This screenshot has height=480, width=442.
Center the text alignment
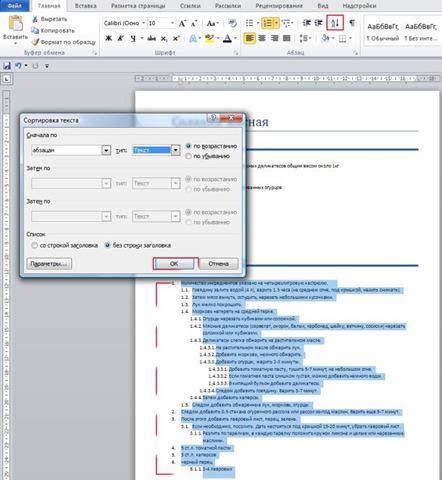click(262, 38)
